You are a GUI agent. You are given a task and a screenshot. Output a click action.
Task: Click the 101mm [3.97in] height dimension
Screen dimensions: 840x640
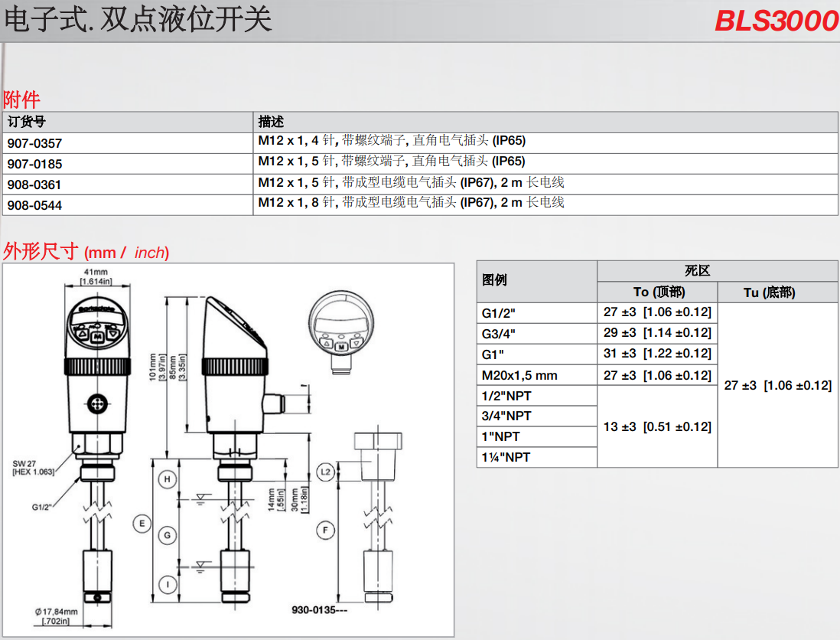(x=157, y=367)
